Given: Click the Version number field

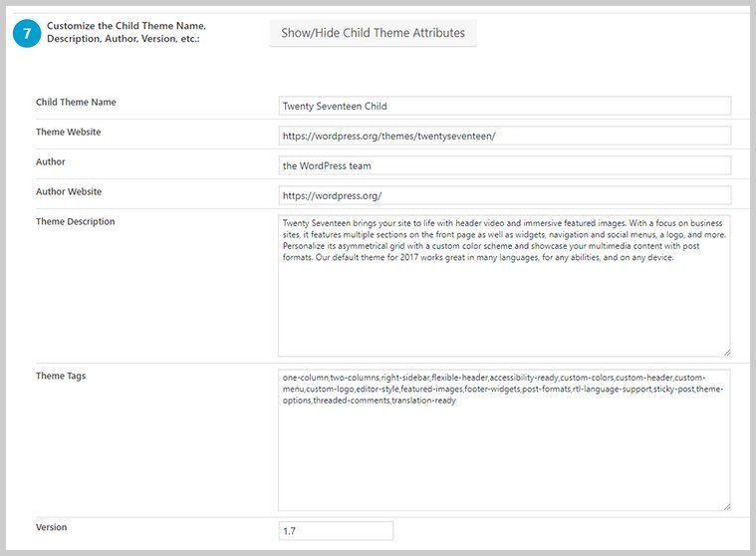Looking at the screenshot, I should [x=336, y=531].
